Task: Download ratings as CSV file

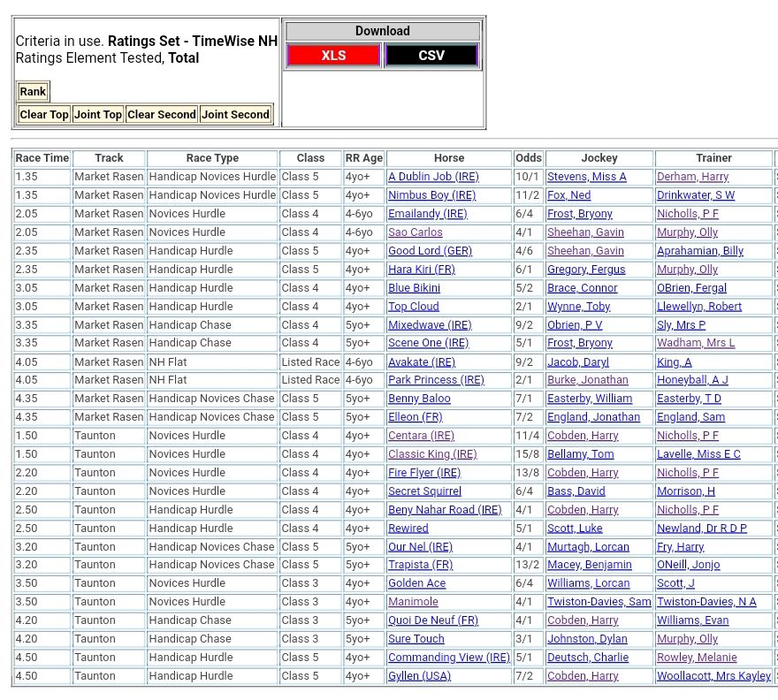Action: (431, 56)
